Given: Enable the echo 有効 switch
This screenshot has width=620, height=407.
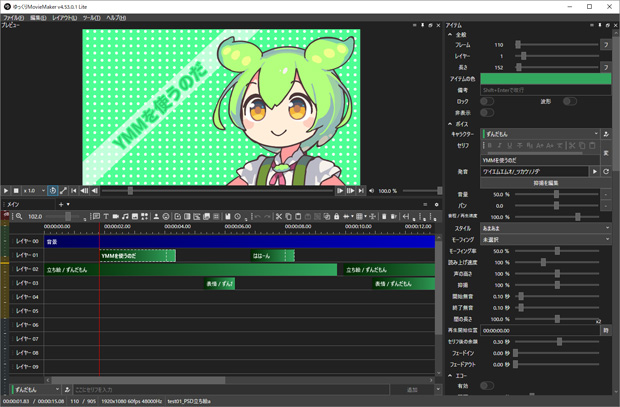Looking at the screenshot, I should pos(487,385).
